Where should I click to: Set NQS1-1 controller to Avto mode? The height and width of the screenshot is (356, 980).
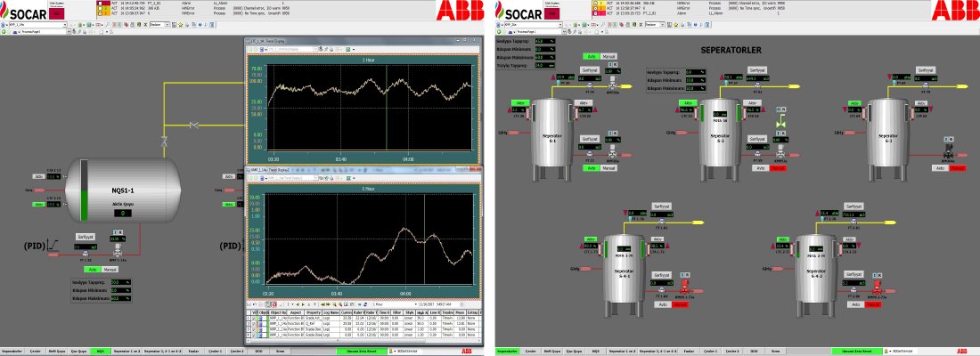pos(92,269)
